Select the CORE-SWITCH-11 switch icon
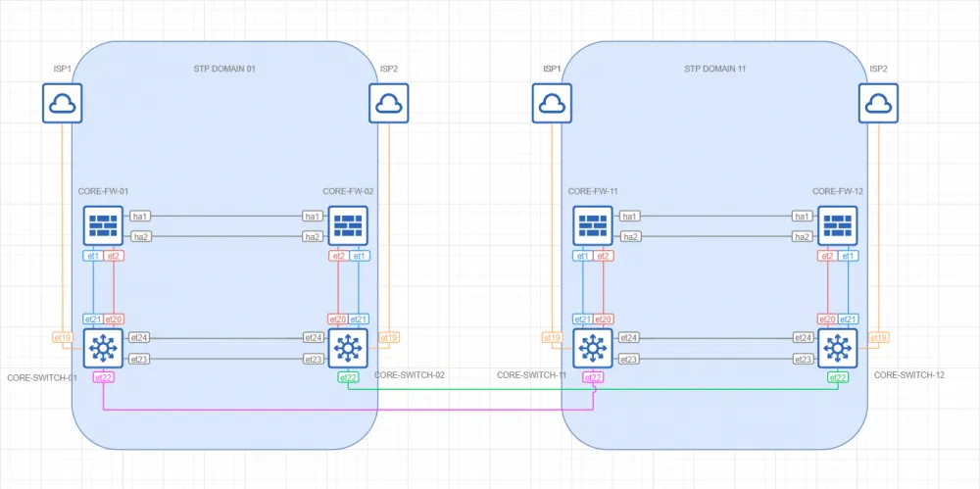This screenshot has width=980, height=489. [593, 348]
